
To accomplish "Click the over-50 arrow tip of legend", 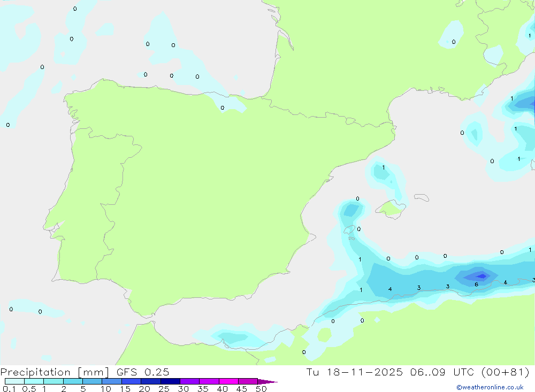I will click(267, 382).
